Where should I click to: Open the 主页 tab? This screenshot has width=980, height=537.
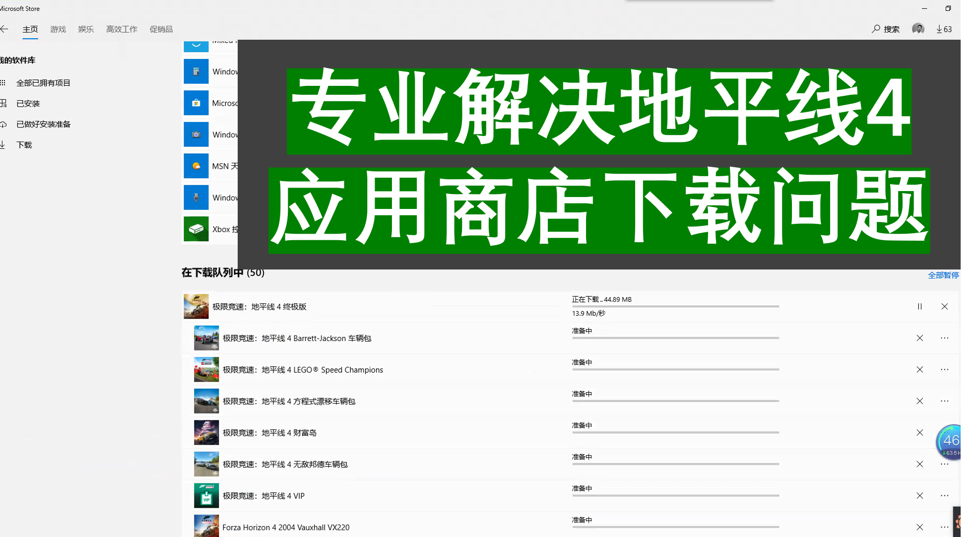click(x=30, y=29)
